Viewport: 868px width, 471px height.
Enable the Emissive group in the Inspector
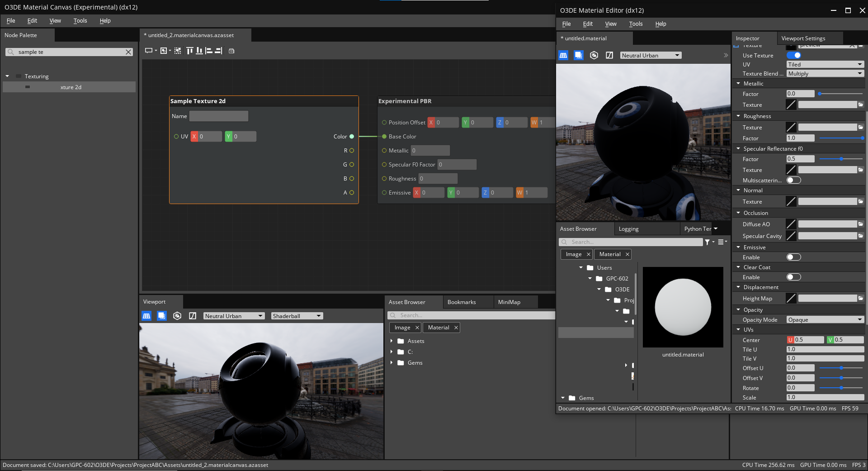793,257
